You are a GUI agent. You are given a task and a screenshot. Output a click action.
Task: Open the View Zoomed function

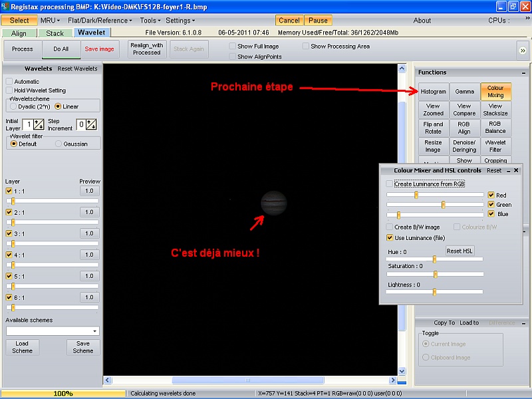[433, 108]
